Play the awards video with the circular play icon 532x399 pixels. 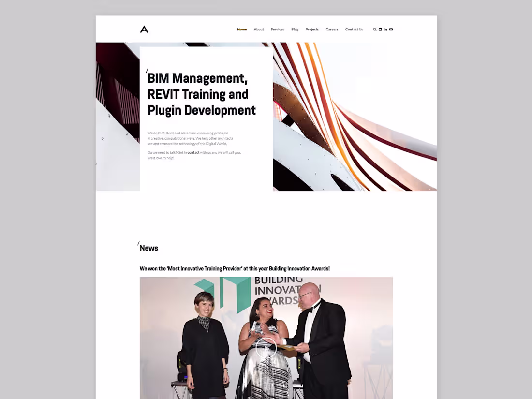coord(266,348)
